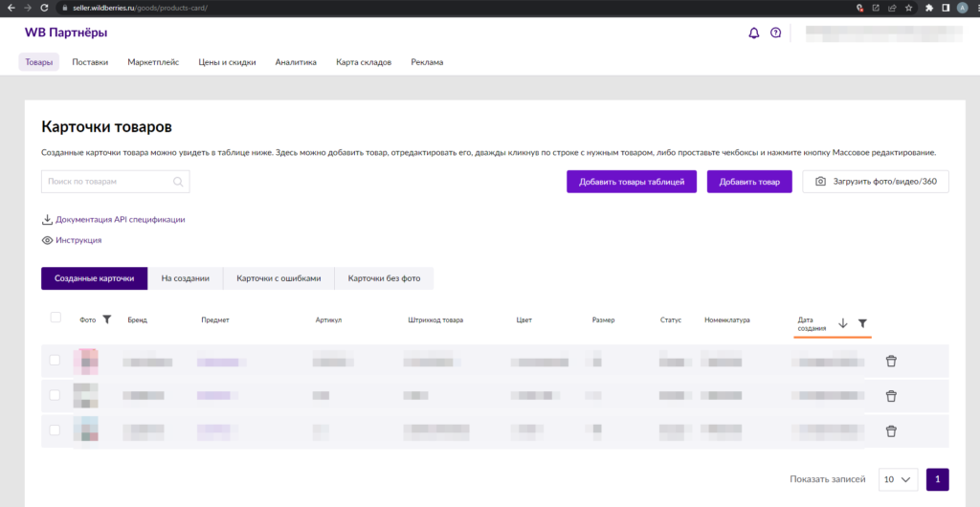Switch to the Карточки с ошибками tab
This screenshot has height=507, width=980.
click(x=278, y=278)
